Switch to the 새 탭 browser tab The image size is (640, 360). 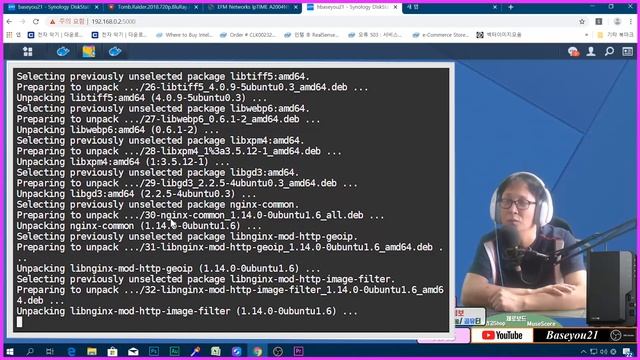pos(451,7)
